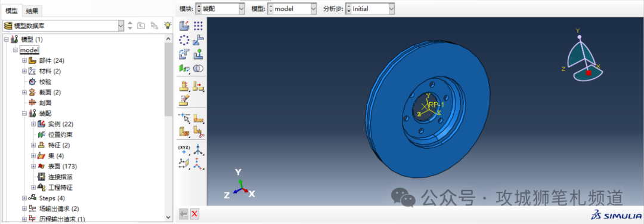Expand the 部件 (24) node
The height and width of the screenshot is (224, 644).
point(24,60)
